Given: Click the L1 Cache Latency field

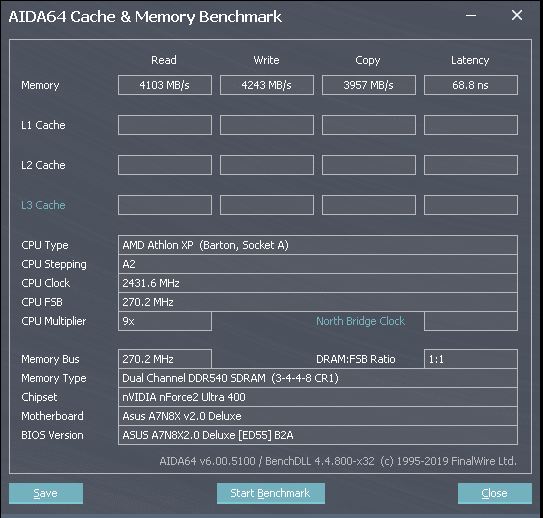Looking at the screenshot, I should pos(471,125).
